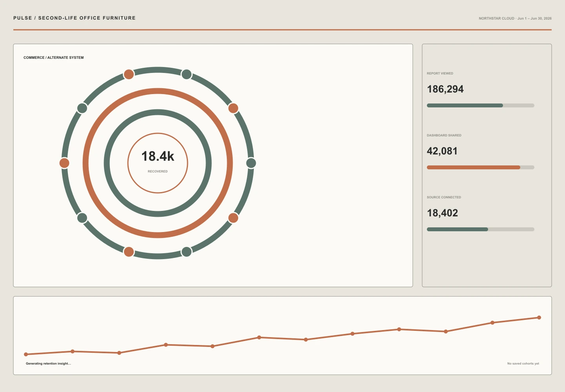Click the 18.4k Recovered center circle
565x392 pixels.
pos(158,163)
